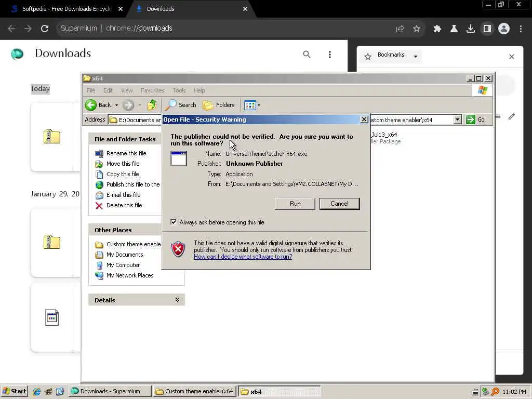Image resolution: width=532 pixels, height=399 pixels.
Task: Close the Downloads tab
Action: (x=245, y=9)
